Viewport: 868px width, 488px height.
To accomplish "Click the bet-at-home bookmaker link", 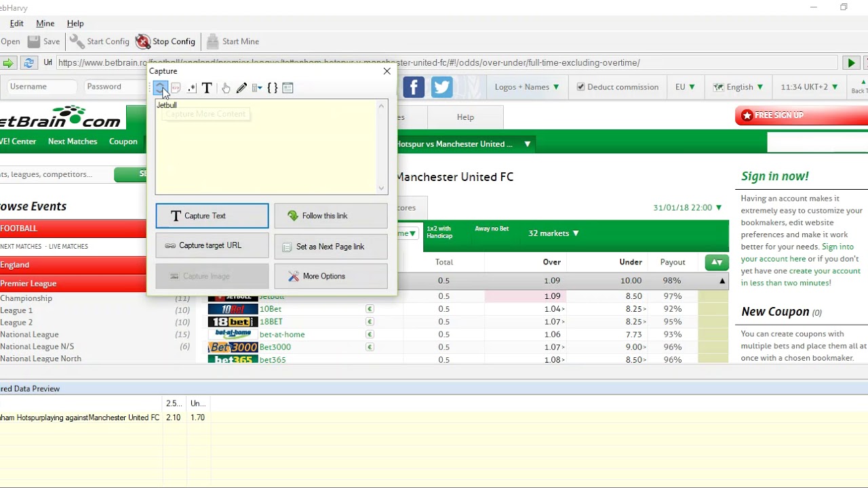I will (282, 334).
